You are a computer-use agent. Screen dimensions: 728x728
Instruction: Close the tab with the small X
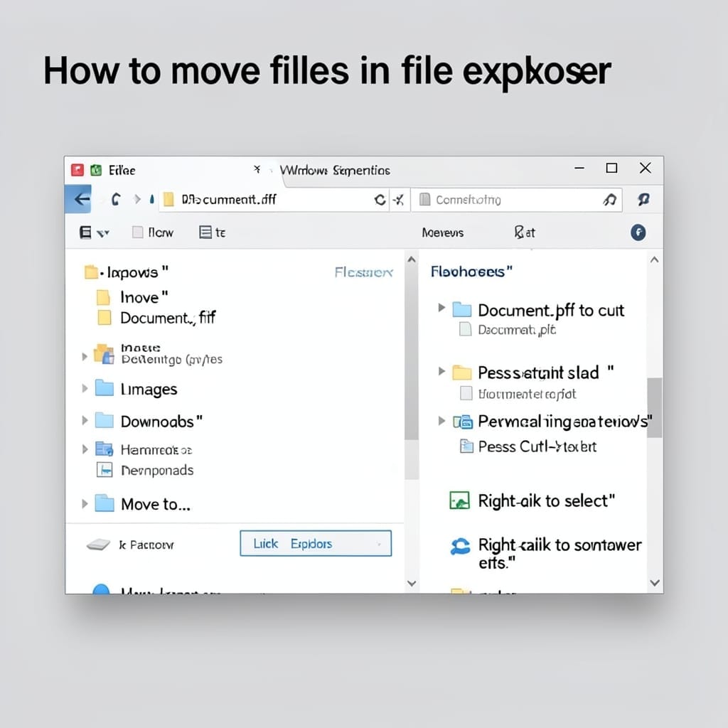coord(257,169)
